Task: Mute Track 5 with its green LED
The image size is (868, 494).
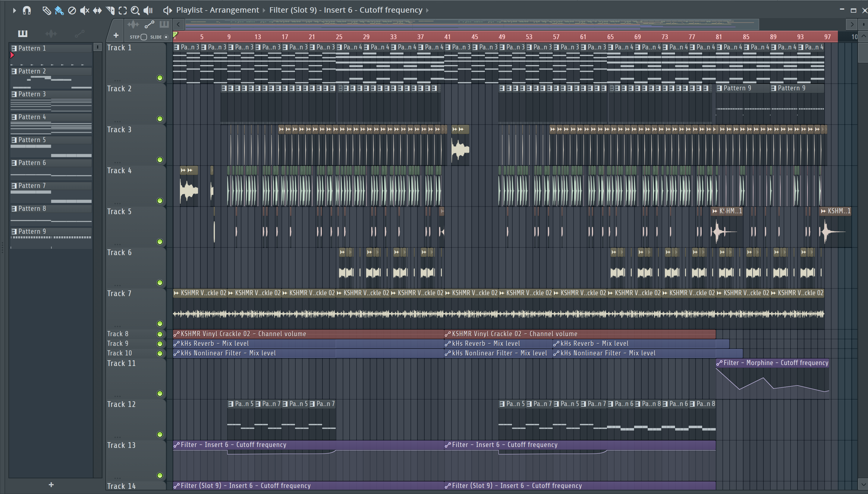Action: 160,242
